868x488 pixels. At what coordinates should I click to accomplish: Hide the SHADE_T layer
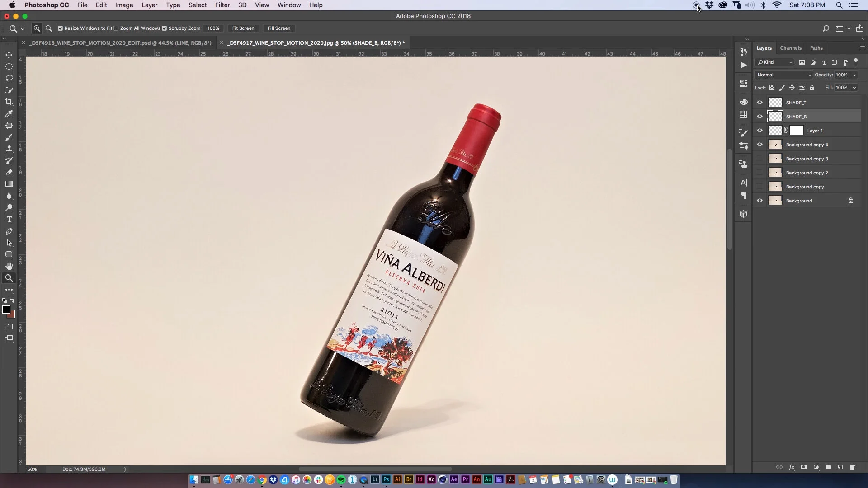pos(759,103)
